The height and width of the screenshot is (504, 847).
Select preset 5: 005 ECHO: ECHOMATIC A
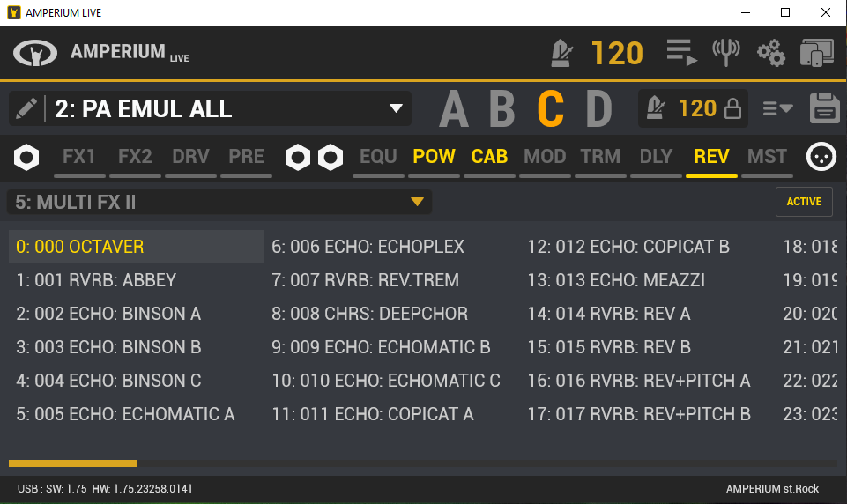pyautogui.click(x=137, y=414)
